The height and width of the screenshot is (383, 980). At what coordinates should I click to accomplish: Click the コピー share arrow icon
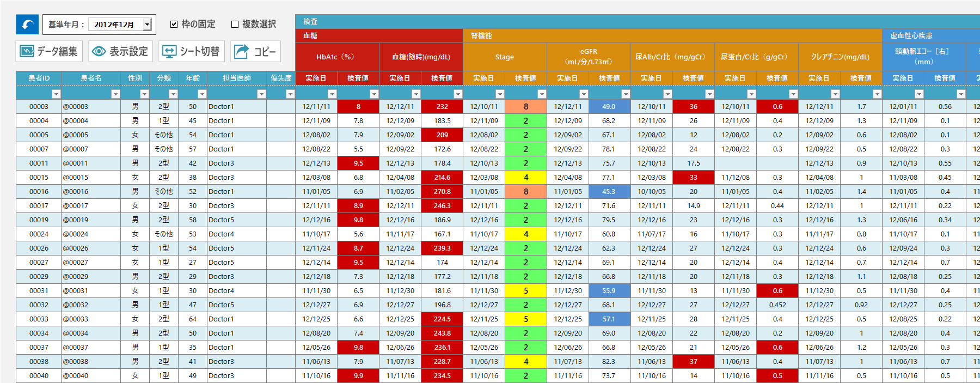[241, 51]
